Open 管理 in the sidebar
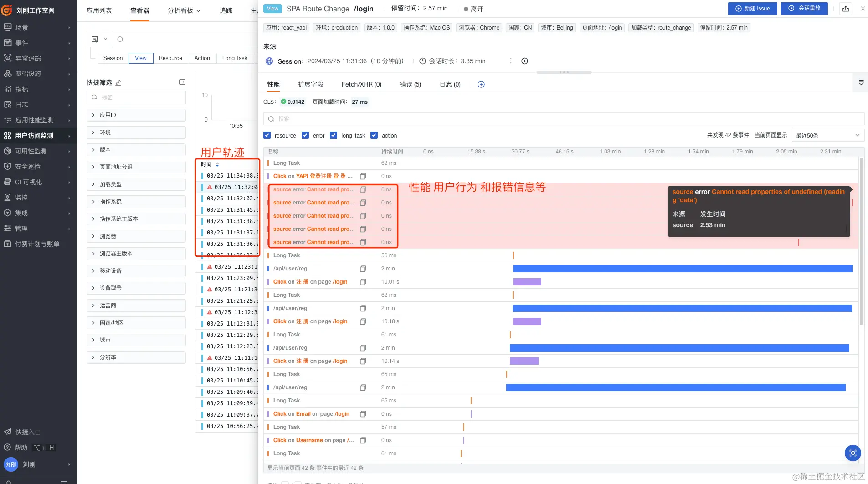The width and height of the screenshot is (868, 484). click(x=38, y=229)
